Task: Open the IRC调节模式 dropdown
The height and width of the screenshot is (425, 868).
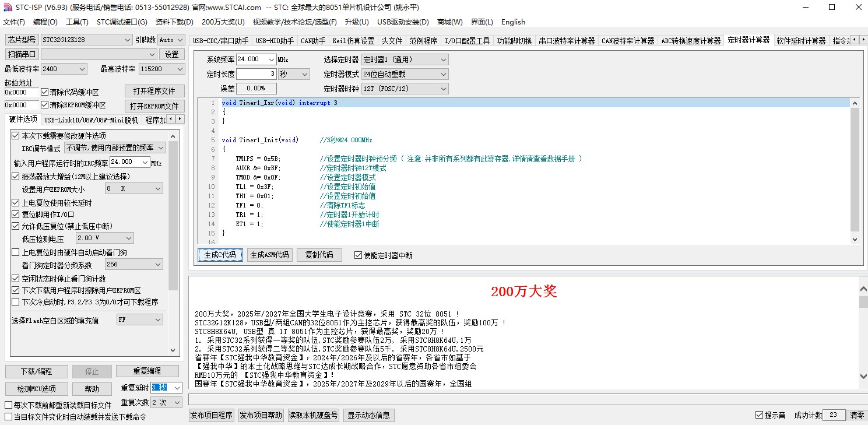Action: point(115,148)
